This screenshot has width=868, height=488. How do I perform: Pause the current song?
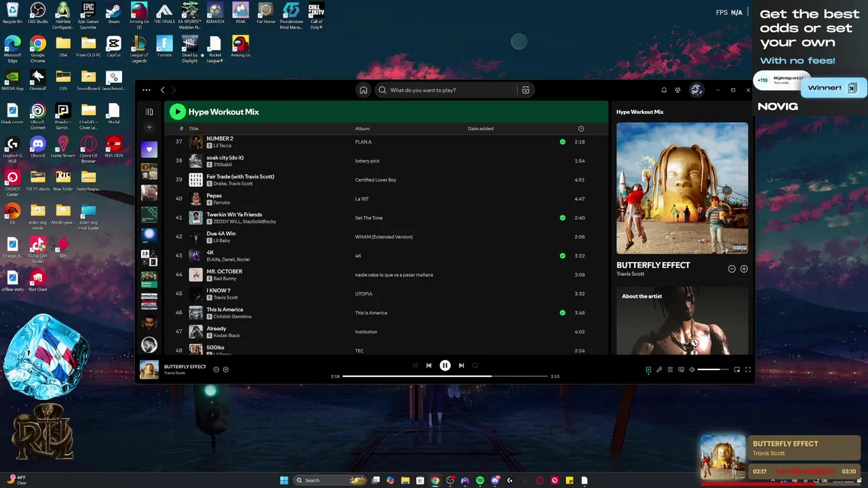pos(445,365)
